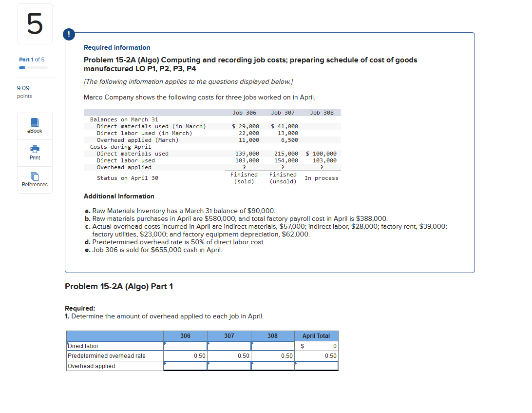Click Direct labor cell for Job 308
This screenshot has height=413, width=532.
click(x=273, y=346)
